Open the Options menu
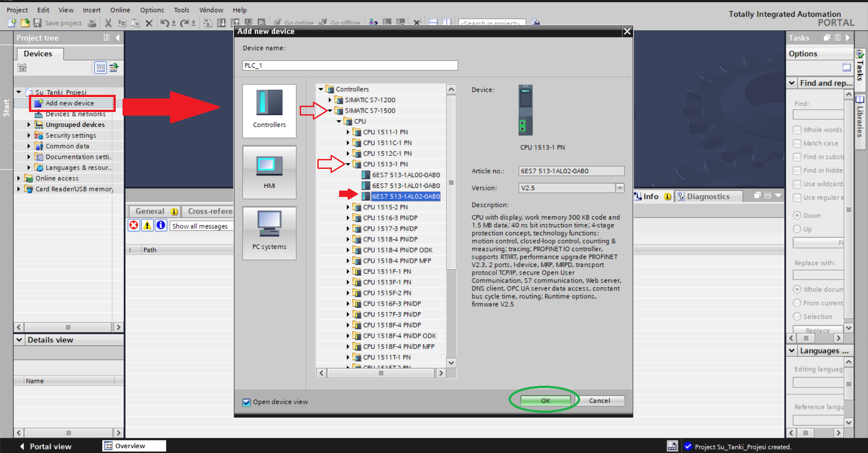 (x=151, y=10)
